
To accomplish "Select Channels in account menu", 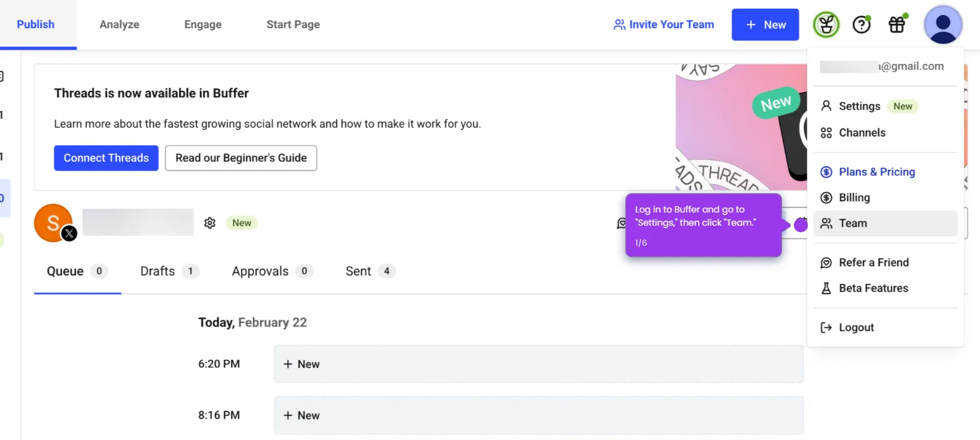I will (885, 132).
